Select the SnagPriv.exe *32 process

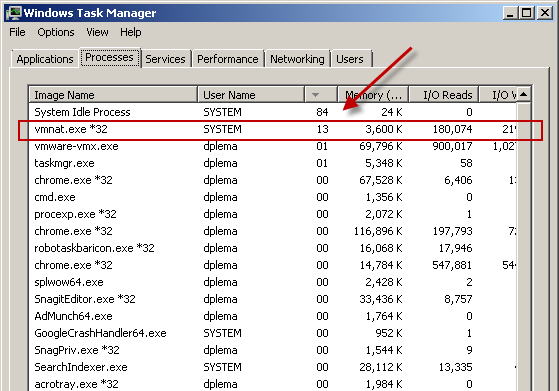(273, 350)
